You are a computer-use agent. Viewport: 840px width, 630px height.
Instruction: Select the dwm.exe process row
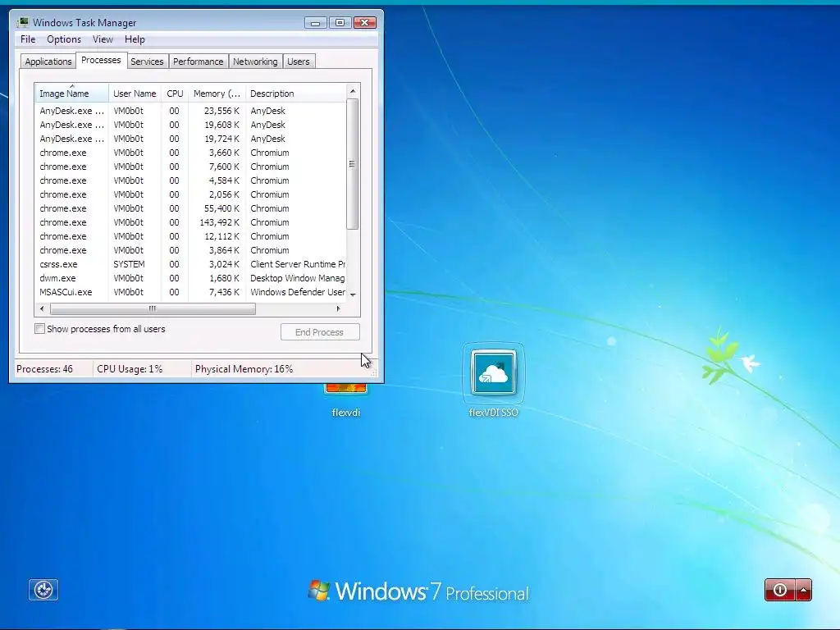point(190,278)
